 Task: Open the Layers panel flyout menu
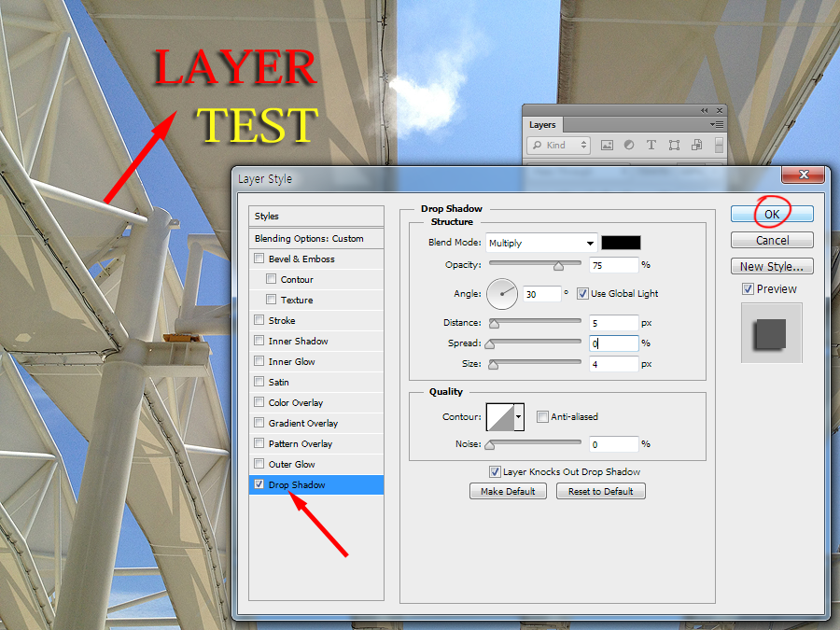tap(717, 124)
